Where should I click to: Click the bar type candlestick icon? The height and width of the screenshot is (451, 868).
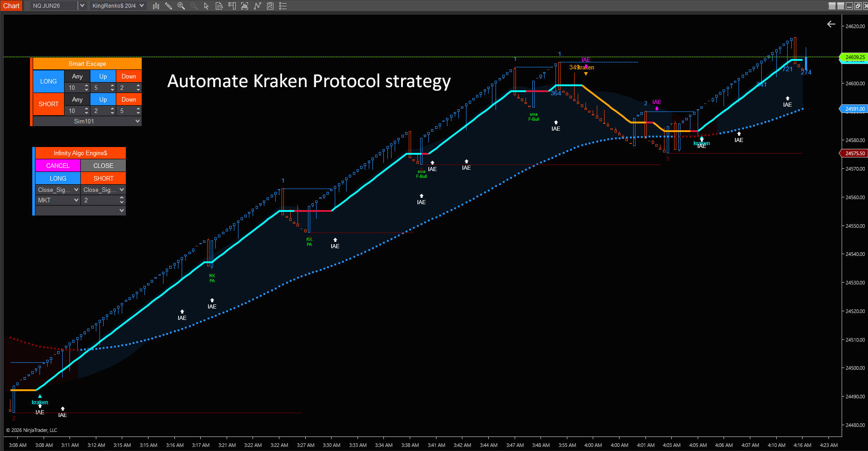[x=156, y=6]
